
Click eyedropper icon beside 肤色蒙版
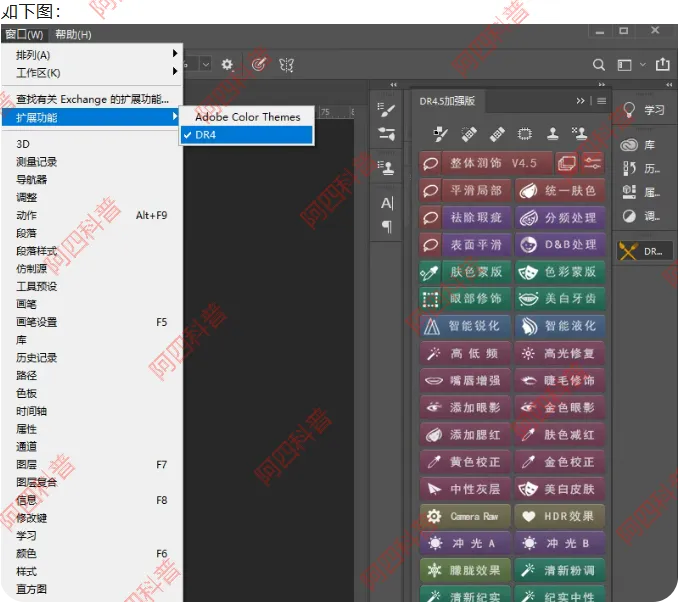[x=430, y=272]
